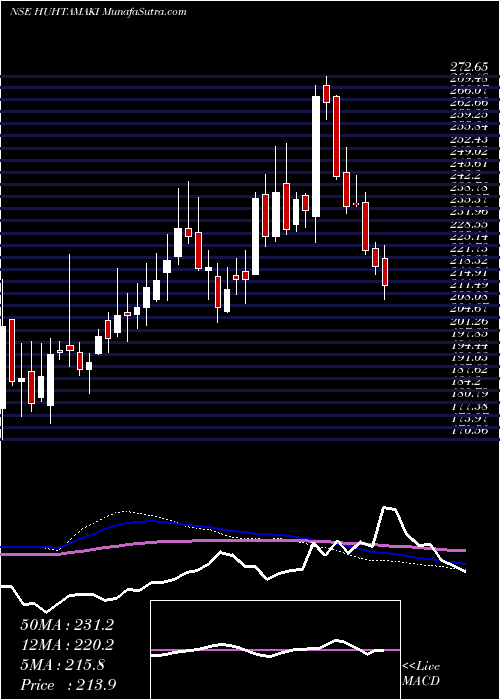500x700 pixels.
Task: Click the tallest white candlestick near the peak
Action: (x=316, y=157)
